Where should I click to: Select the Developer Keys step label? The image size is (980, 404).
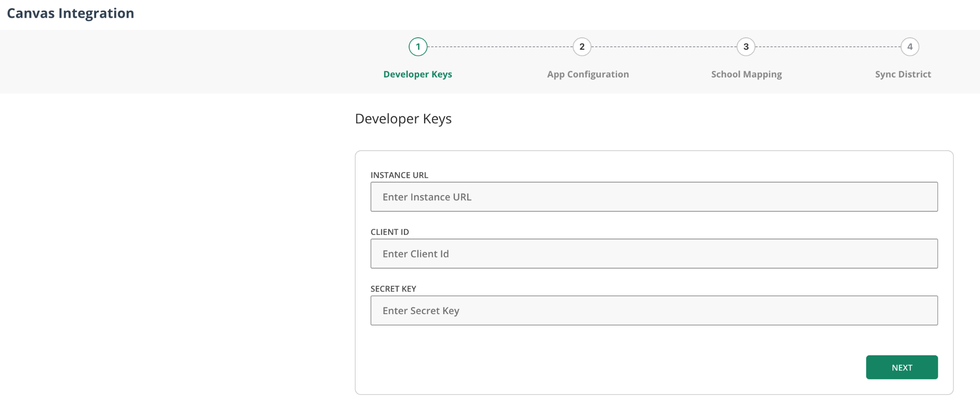click(x=418, y=74)
